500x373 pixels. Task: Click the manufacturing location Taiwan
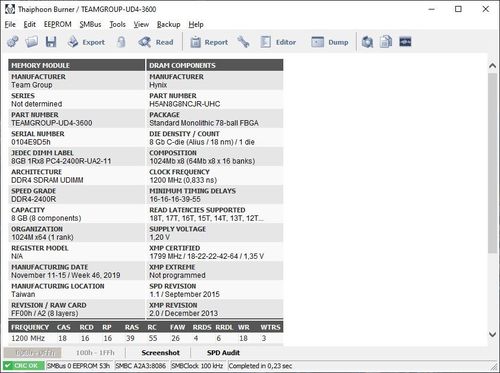pos(23,294)
